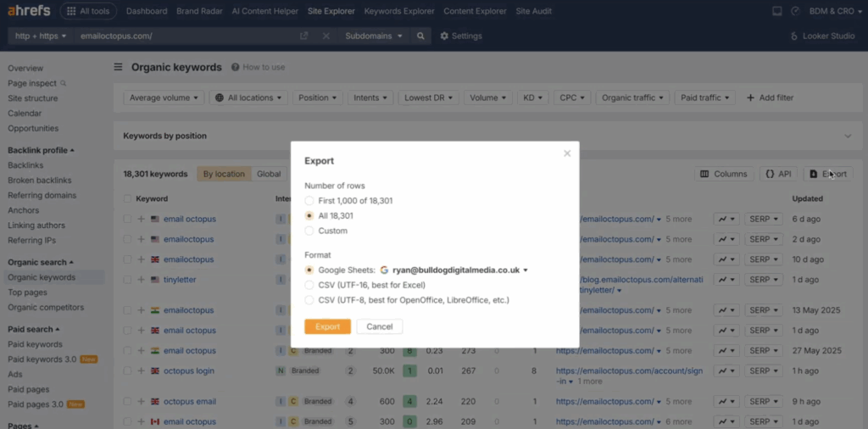Open the All tools grid menu
Screen dimensions: 868x429
click(88, 11)
